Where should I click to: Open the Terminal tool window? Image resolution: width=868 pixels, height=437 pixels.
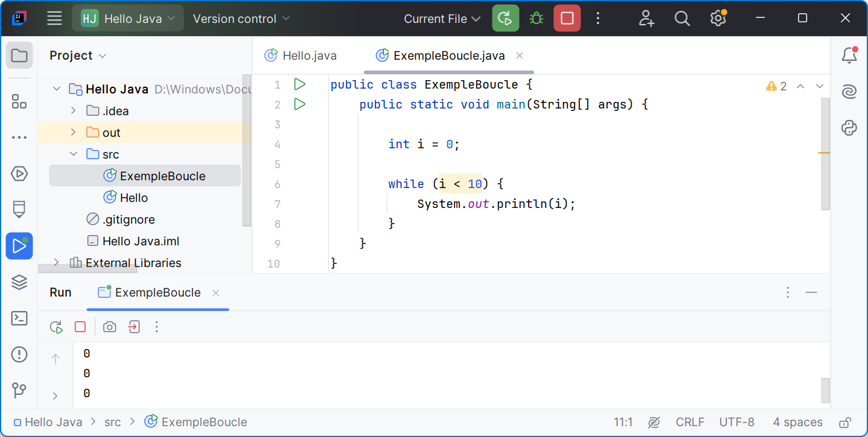19,318
